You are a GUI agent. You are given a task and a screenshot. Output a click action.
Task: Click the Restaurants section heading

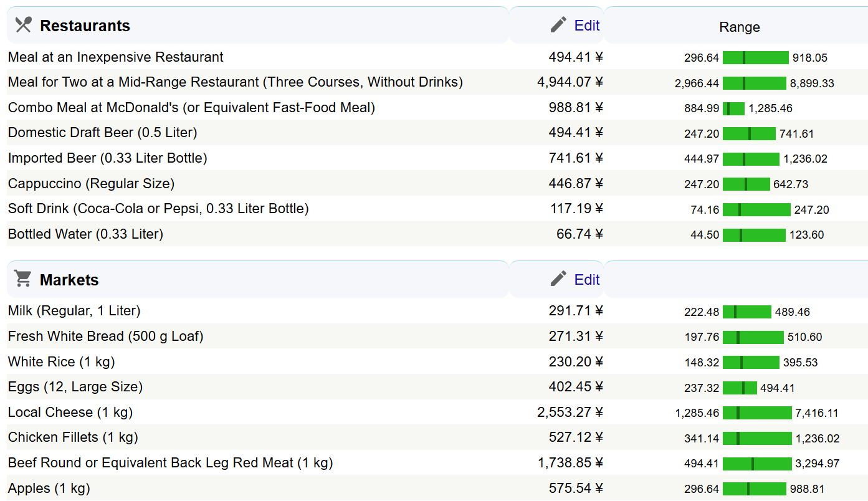(x=85, y=26)
